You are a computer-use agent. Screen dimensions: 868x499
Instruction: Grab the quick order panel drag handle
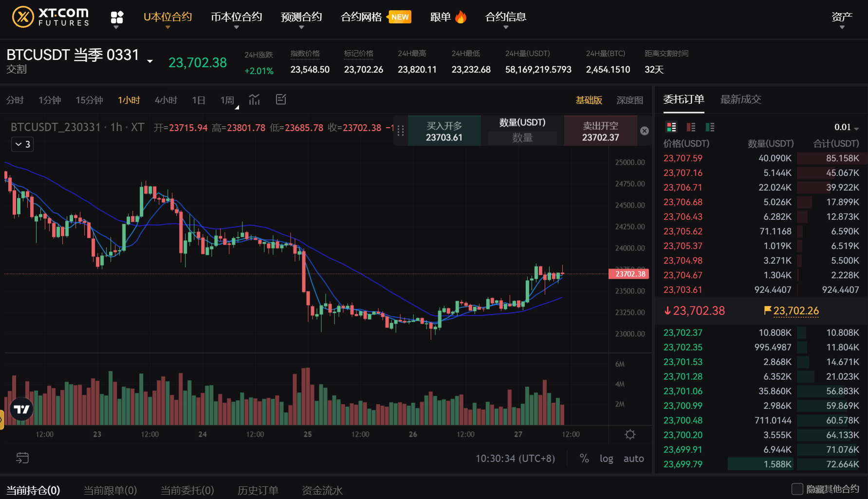click(401, 131)
